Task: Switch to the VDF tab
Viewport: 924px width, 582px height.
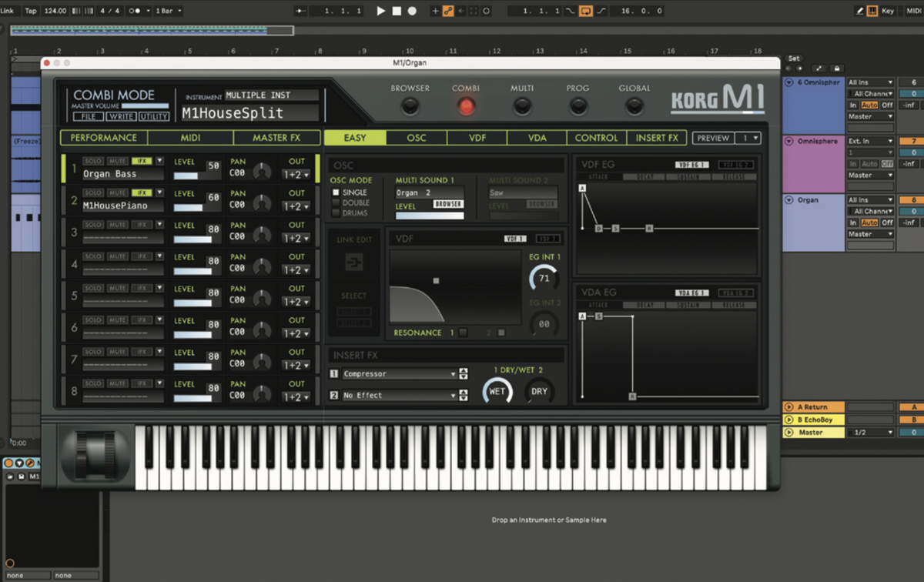Action: coord(476,138)
